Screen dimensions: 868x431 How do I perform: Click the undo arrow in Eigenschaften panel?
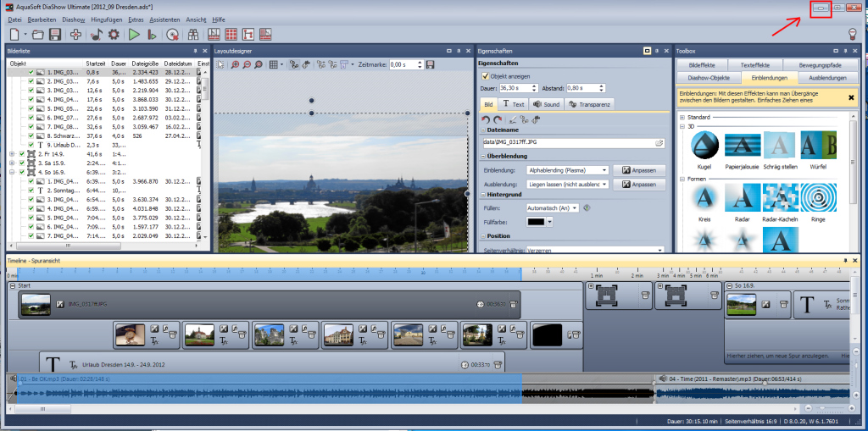pyautogui.click(x=486, y=120)
